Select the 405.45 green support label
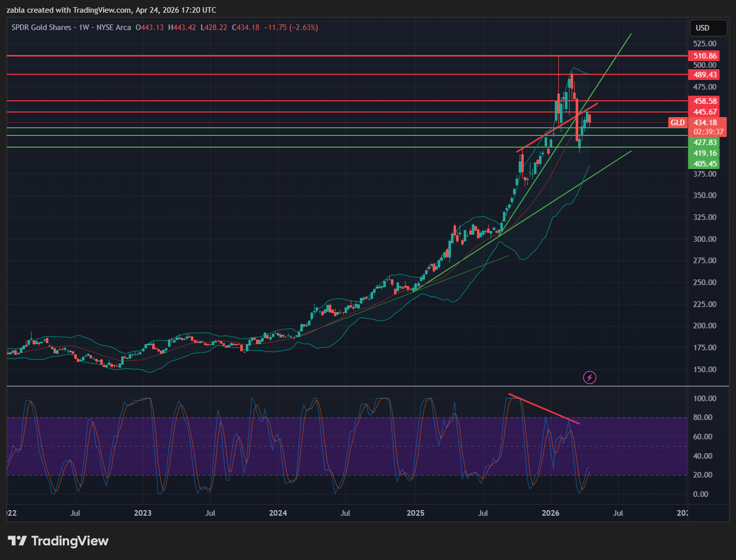The image size is (736, 560). point(705,164)
